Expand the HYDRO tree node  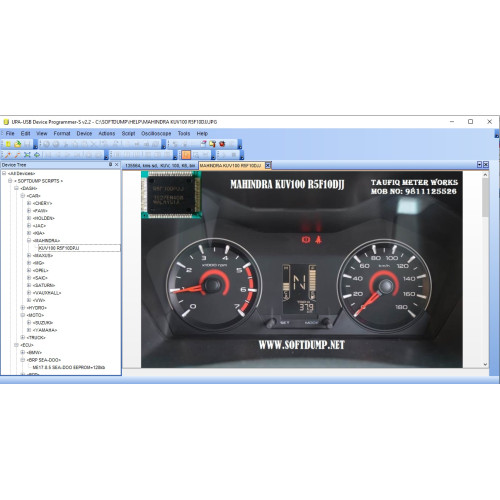[x=23, y=308]
